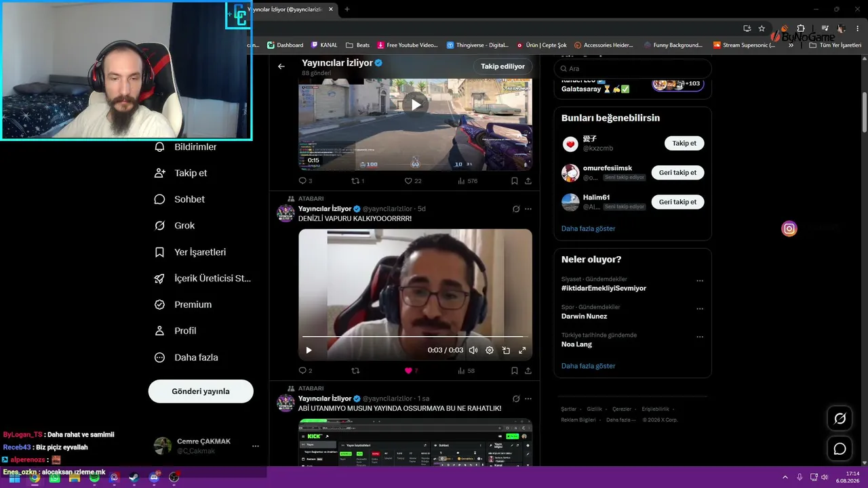Click the Gönderi yayınla button
The image size is (868, 488).
point(201,391)
